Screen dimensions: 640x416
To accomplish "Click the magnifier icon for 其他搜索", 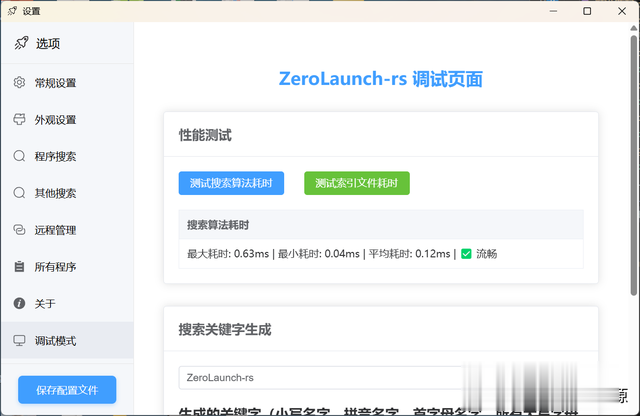I will click(19, 193).
